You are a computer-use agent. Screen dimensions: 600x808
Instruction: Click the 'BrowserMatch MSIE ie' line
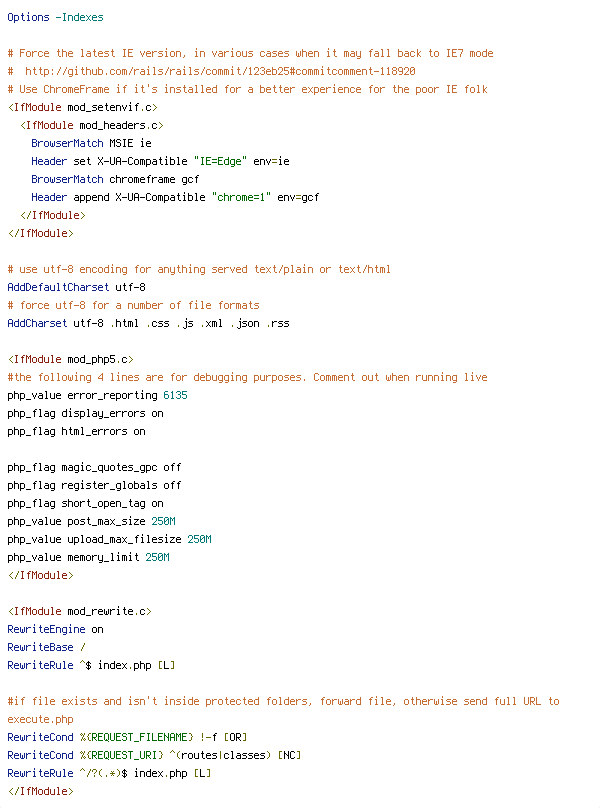coord(91,144)
